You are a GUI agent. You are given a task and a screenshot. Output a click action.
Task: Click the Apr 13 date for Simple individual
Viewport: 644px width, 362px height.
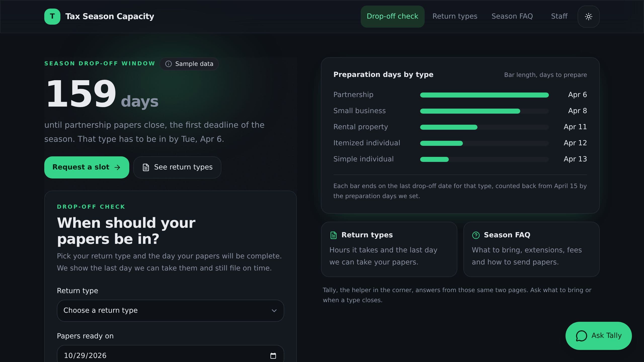click(x=575, y=159)
